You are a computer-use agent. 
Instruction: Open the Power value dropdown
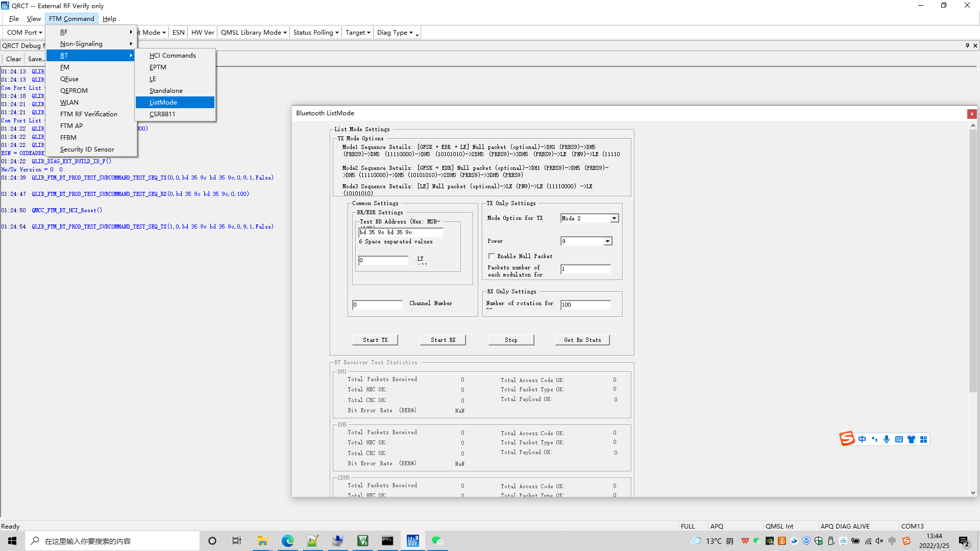(607, 241)
